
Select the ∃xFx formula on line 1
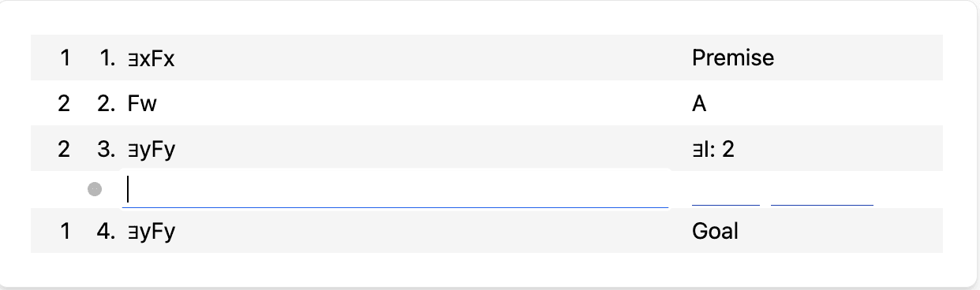[x=150, y=58]
